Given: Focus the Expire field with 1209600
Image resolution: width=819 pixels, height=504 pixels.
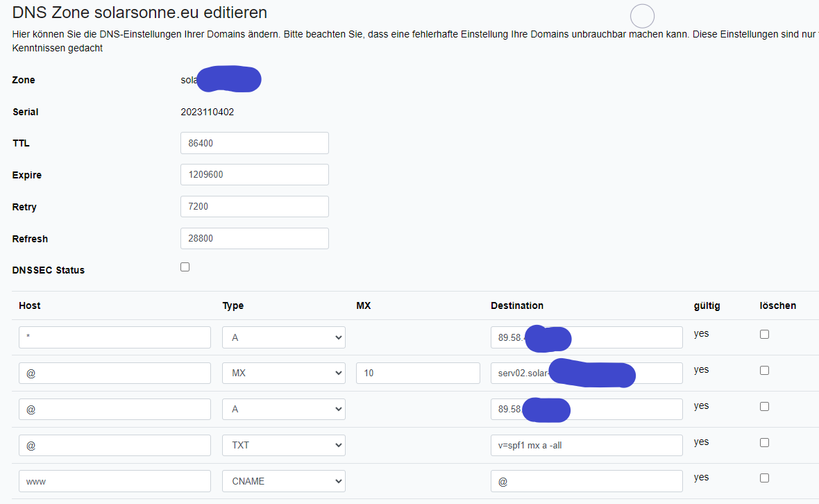Looking at the screenshot, I should [254, 175].
